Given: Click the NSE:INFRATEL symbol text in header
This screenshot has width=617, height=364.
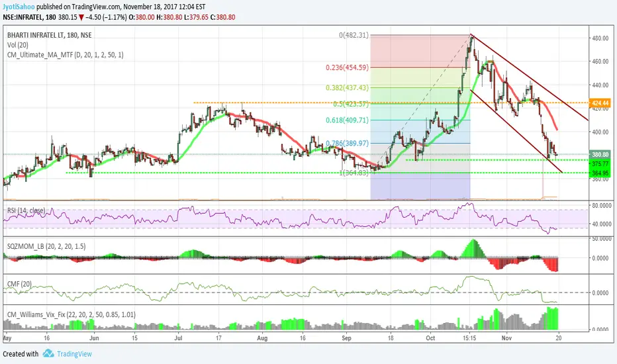Looking at the screenshot, I should coord(23,17).
